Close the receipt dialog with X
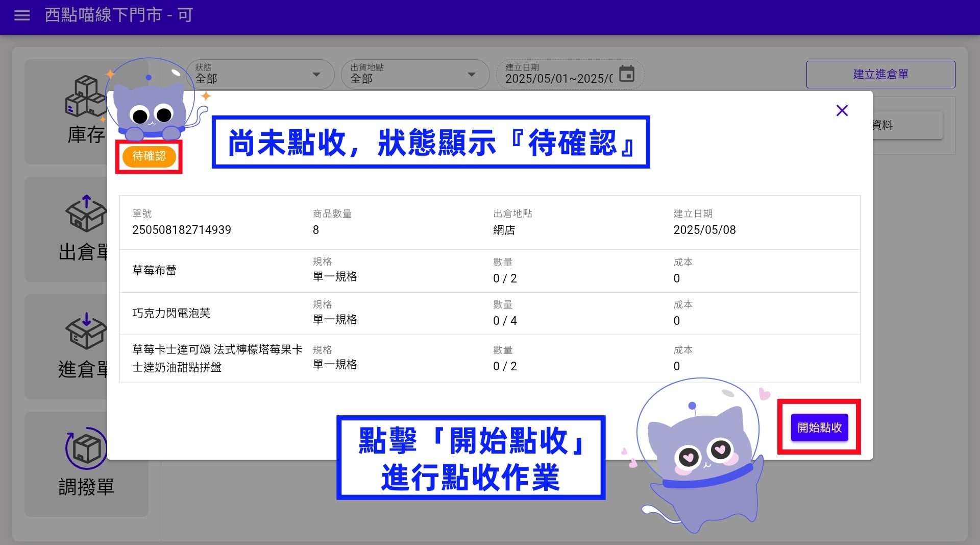The height and width of the screenshot is (545, 980). [842, 110]
